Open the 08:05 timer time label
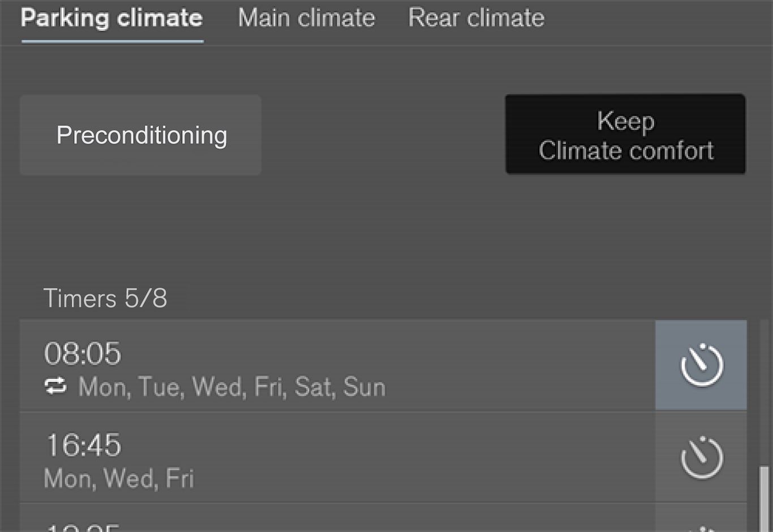This screenshot has width=773, height=532. 83,353
